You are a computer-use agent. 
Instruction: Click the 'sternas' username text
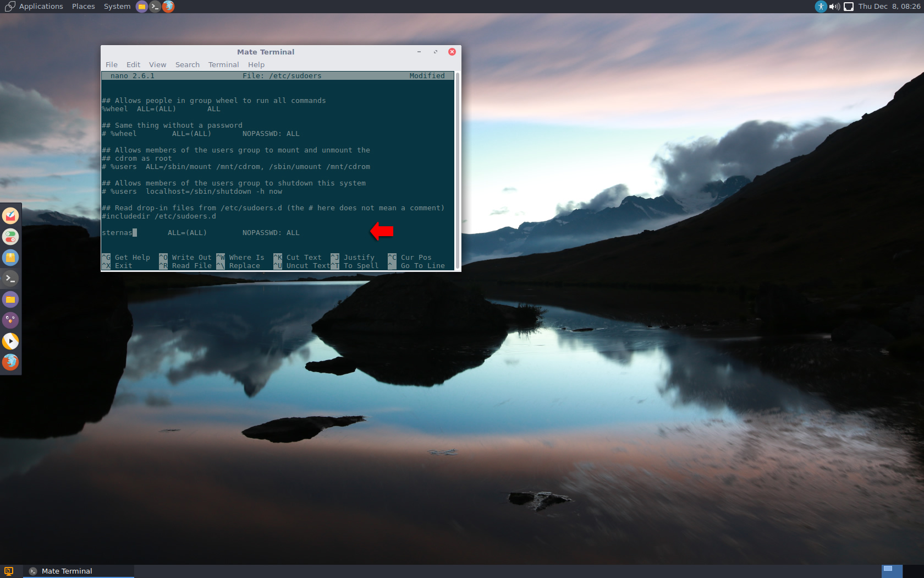pyautogui.click(x=117, y=233)
